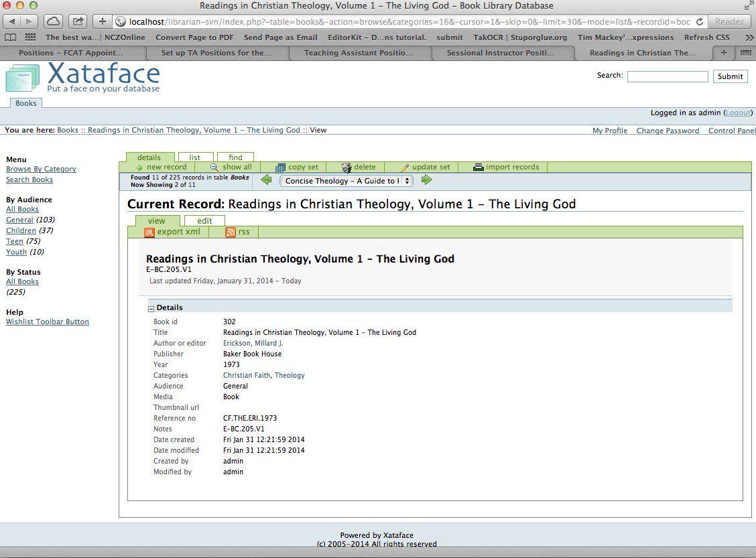Image resolution: width=756 pixels, height=558 pixels.
Task: Open the My Profile link
Action: point(609,131)
